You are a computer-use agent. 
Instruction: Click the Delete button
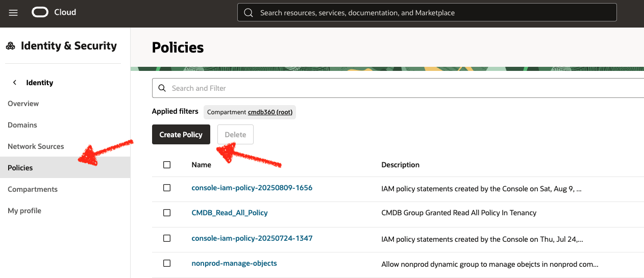[235, 135]
